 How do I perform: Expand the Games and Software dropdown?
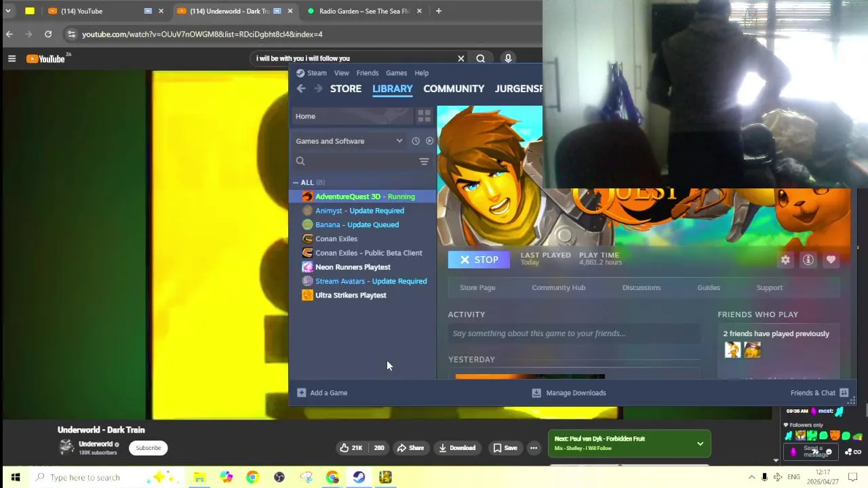(349, 141)
